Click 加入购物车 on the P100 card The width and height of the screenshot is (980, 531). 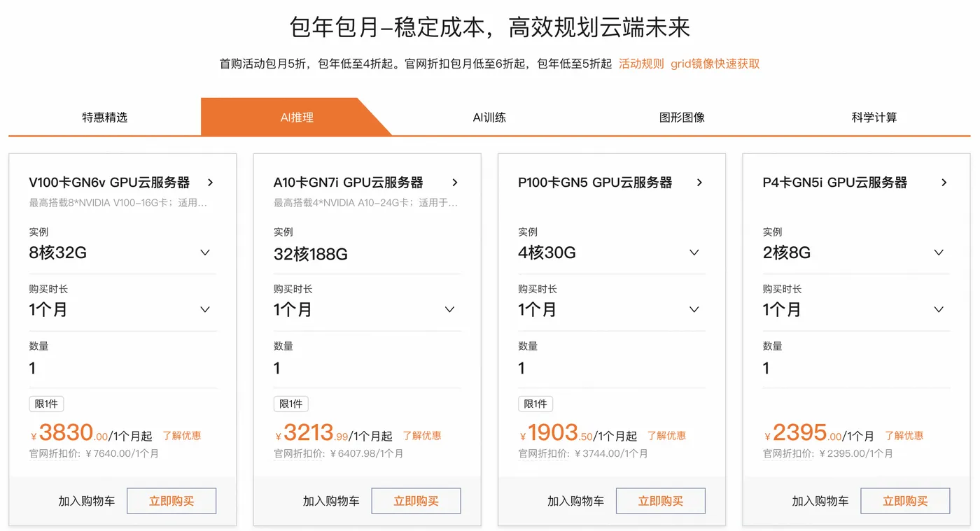pyautogui.click(x=575, y=500)
